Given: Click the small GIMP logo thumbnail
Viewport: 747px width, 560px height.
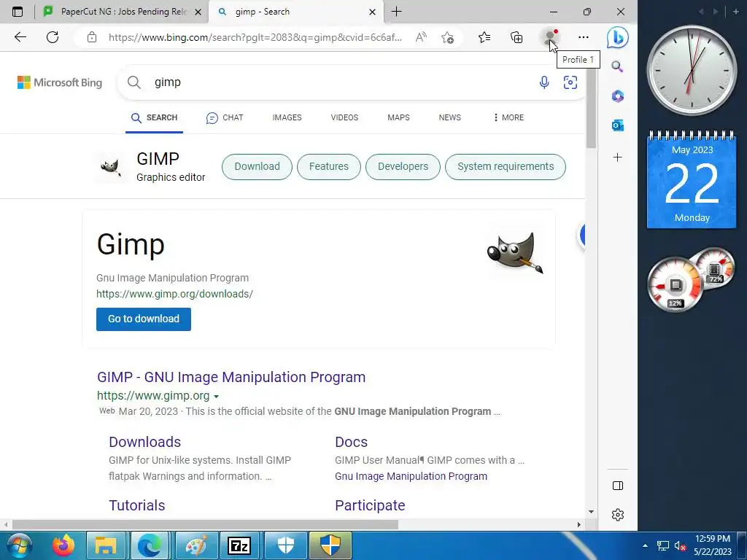Looking at the screenshot, I should 110,167.
